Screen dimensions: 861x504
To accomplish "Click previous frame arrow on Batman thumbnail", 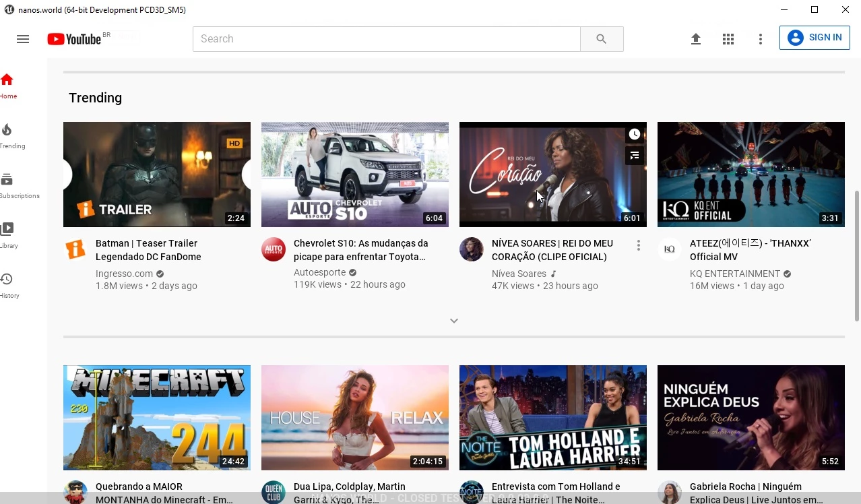I will (67, 175).
